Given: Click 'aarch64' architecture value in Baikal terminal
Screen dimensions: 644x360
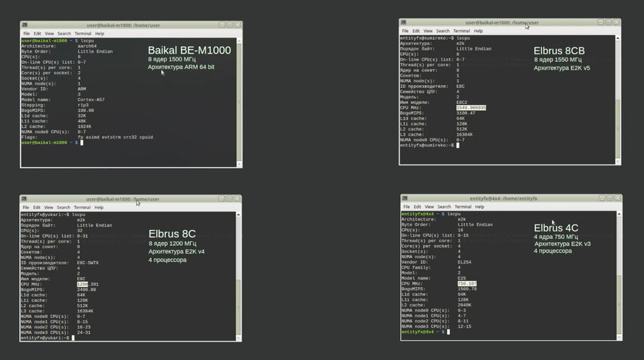Looking at the screenshot, I should click(x=87, y=47).
